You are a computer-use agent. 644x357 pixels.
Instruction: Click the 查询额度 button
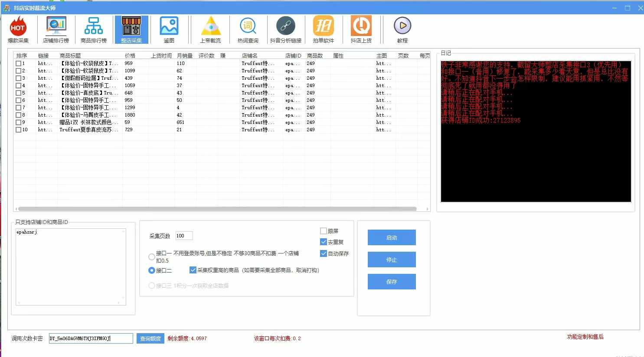coord(150,338)
